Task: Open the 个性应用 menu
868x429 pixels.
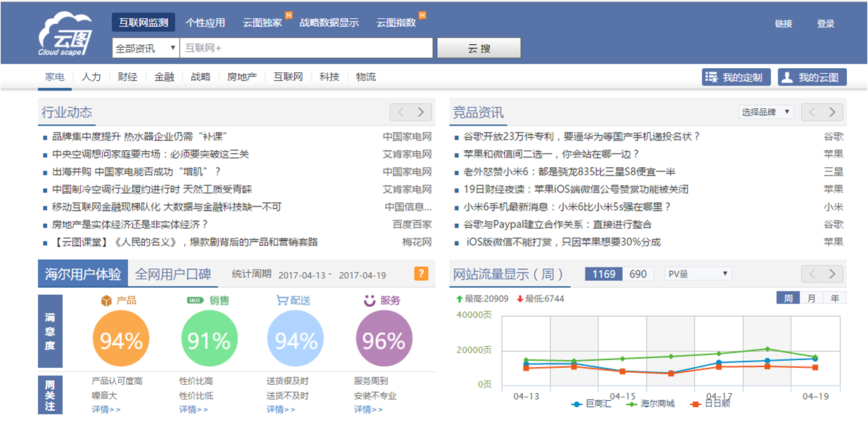Action: pos(205,22)
